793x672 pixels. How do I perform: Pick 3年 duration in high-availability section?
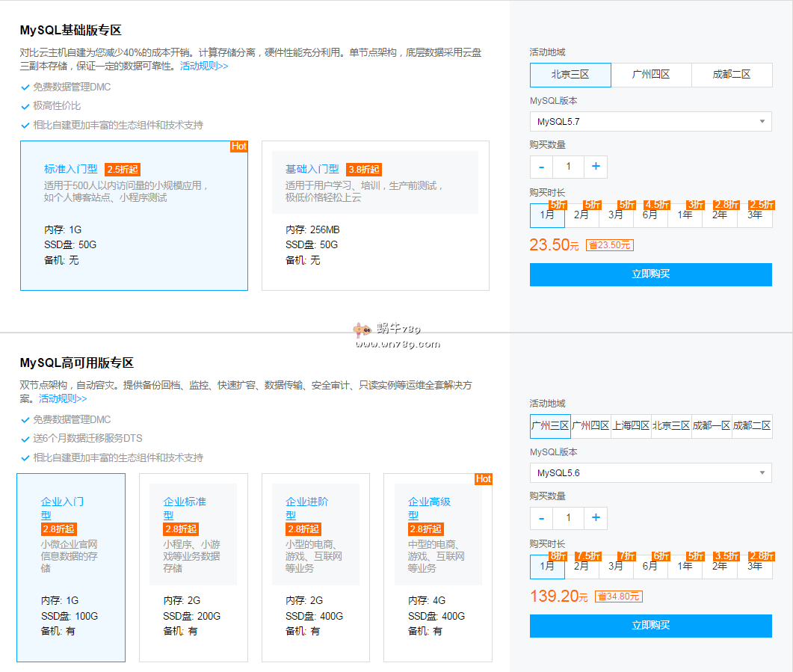755,567
